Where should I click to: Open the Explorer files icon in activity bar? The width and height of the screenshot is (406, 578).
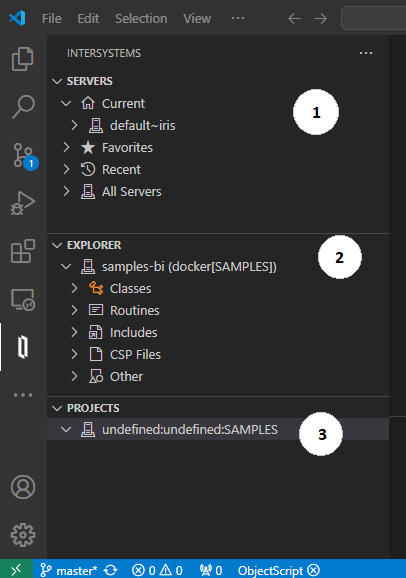pyautogui.click(x=23, y=59)
